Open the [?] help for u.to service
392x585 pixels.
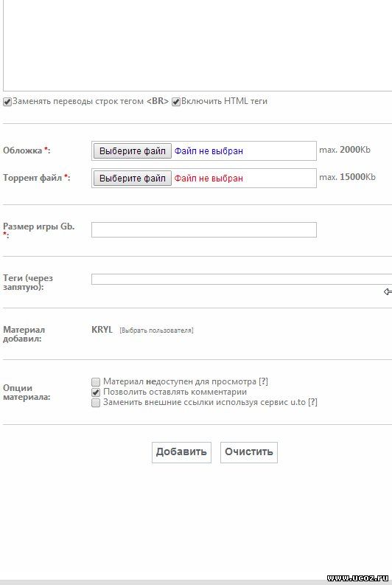coord(312,402)
